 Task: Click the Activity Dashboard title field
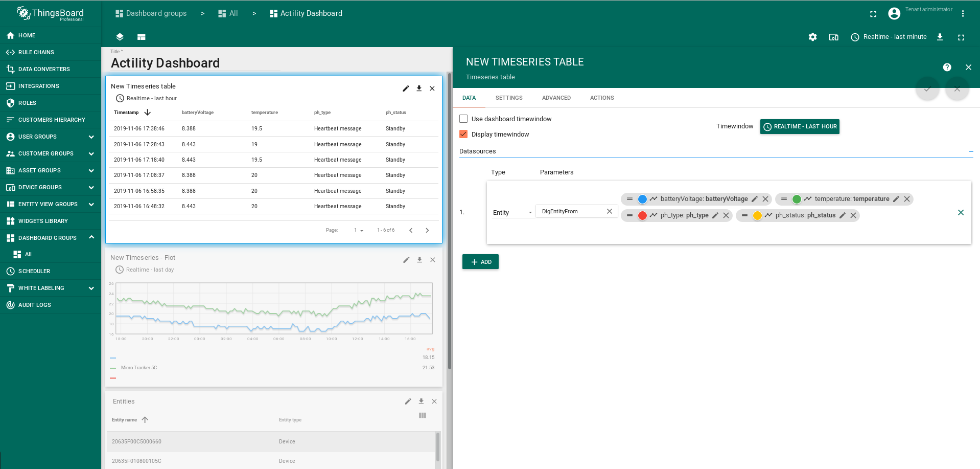point(195,63)
